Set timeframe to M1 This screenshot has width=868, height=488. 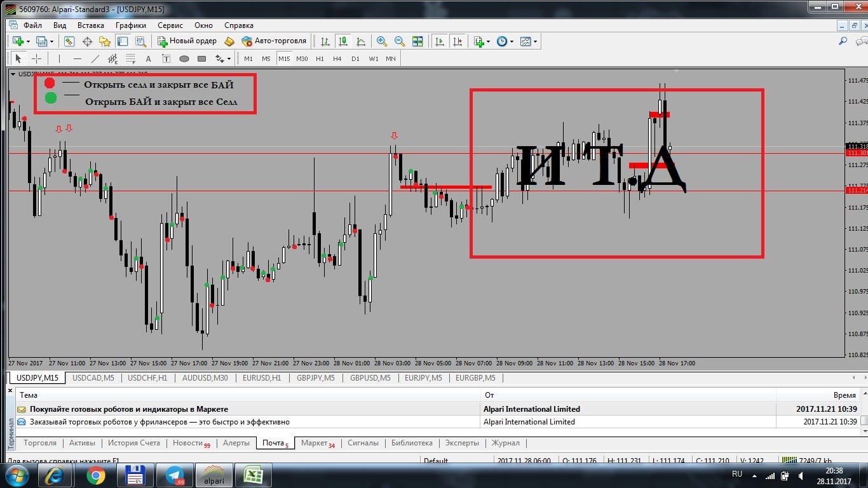coord(248,58)
